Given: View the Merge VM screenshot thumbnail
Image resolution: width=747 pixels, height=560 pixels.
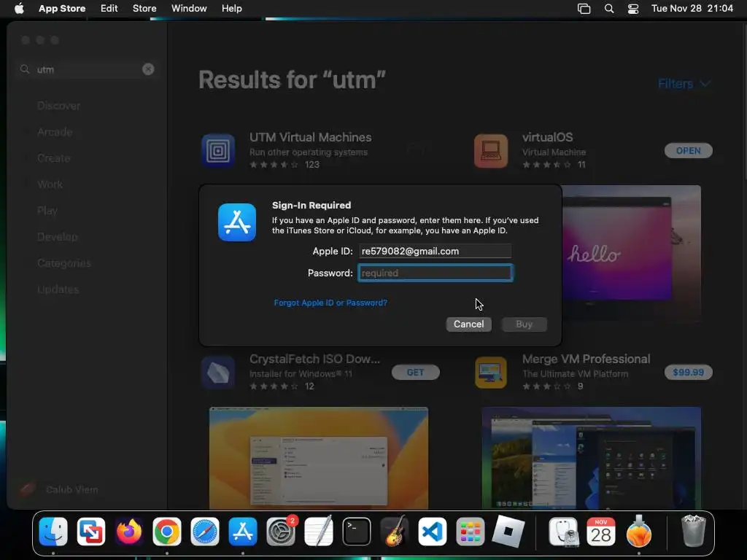Looking at the screenshot, I should tap(591, 458).
